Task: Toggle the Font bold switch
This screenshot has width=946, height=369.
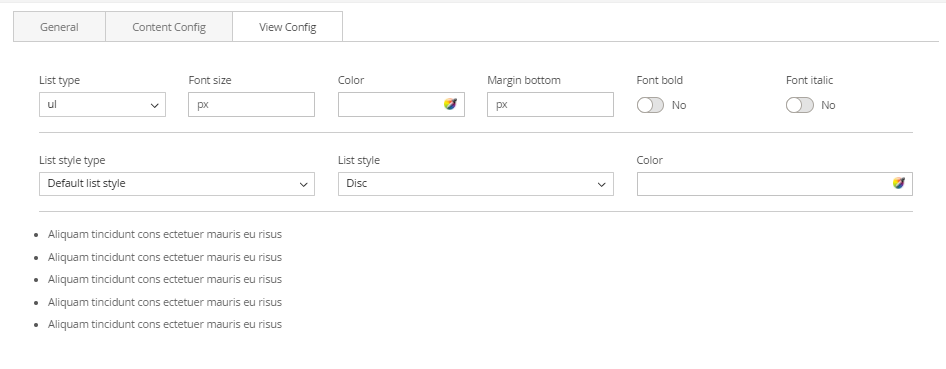Action: (650, 105)
